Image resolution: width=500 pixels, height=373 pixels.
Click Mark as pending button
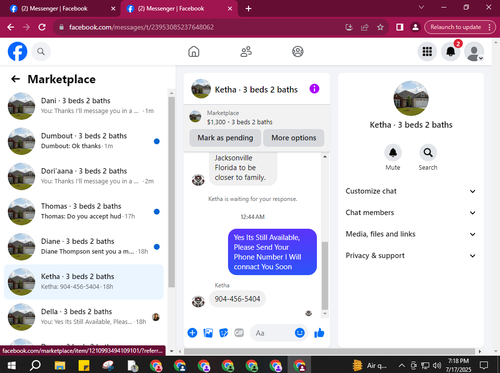(225, 138)
